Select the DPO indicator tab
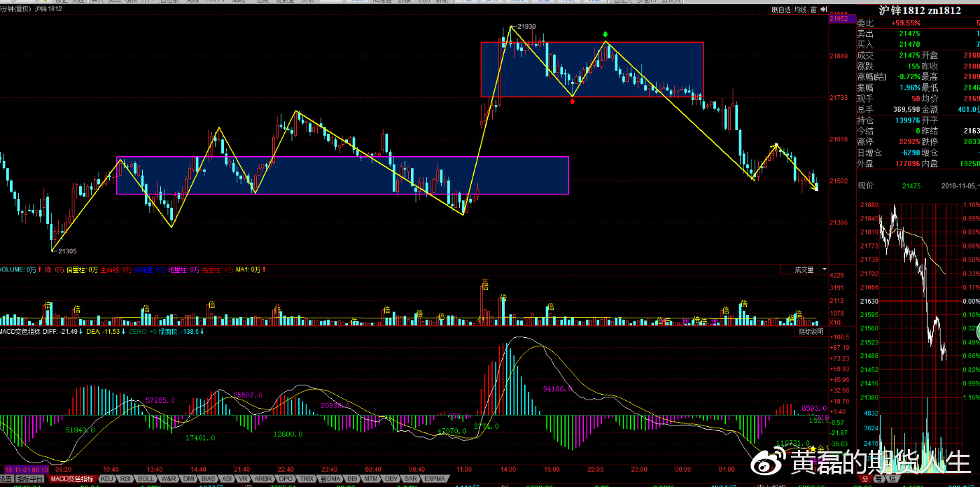 pyautogui.click(x=286, y=479)
